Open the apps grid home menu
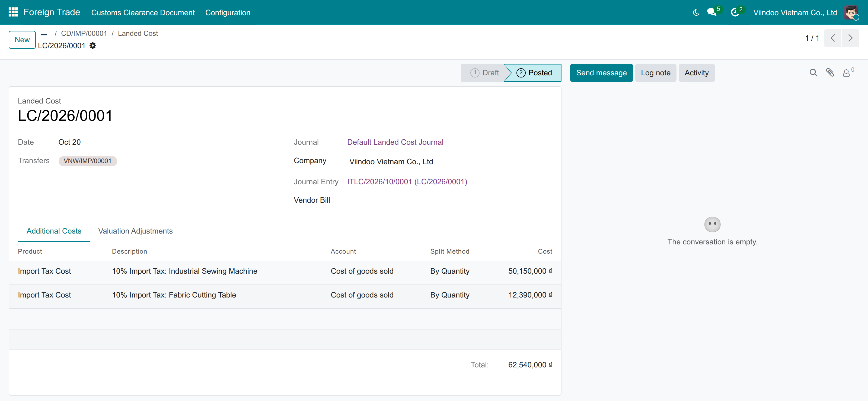 pyautogui.click(x=13, y=12)
